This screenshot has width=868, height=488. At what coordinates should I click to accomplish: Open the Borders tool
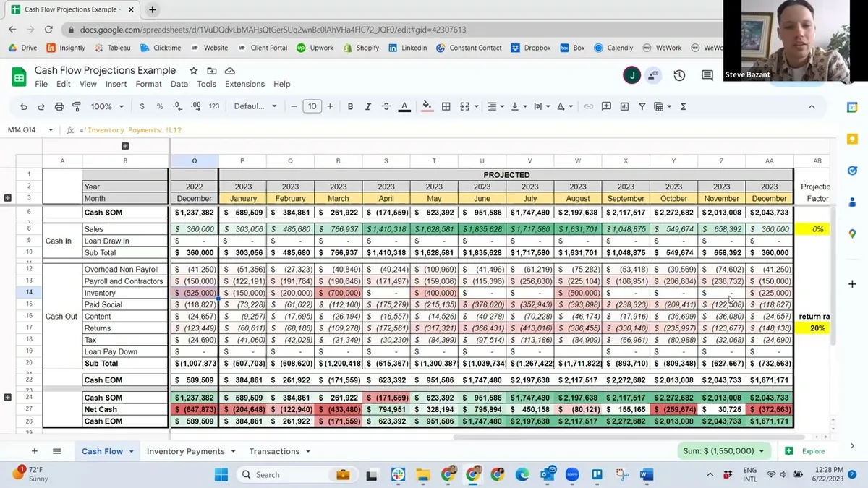(446, 106)
